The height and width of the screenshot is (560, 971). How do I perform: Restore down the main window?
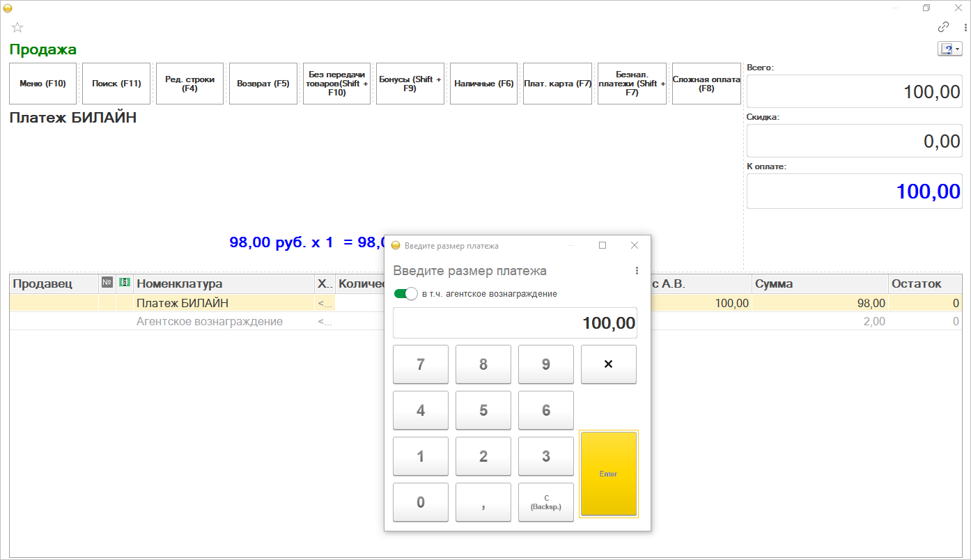point(926,8)
